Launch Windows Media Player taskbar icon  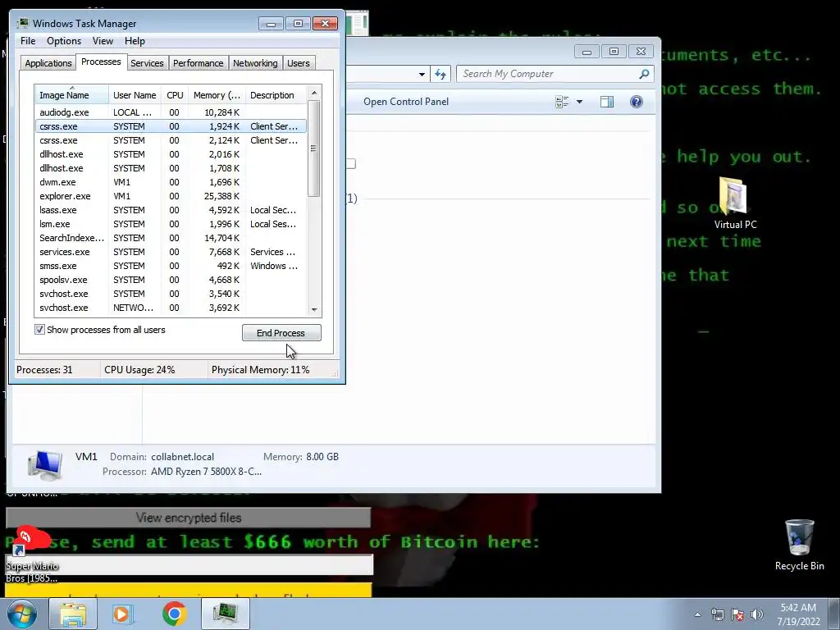tap(122, 614)
